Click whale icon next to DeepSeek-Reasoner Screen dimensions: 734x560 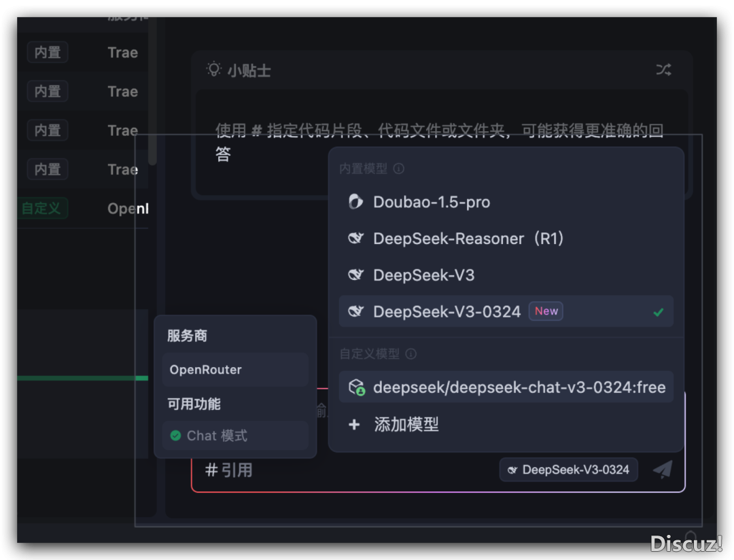355,239
